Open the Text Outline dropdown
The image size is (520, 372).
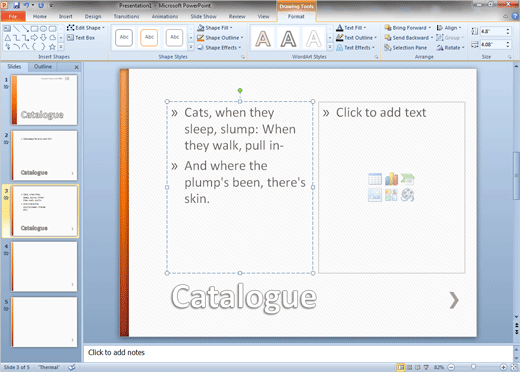pyautogui.click(x=356, y=38)
